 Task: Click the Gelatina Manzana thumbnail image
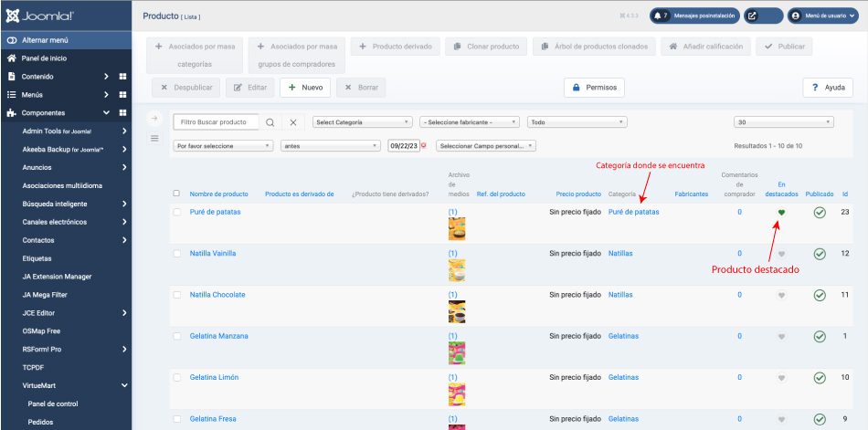457,353
